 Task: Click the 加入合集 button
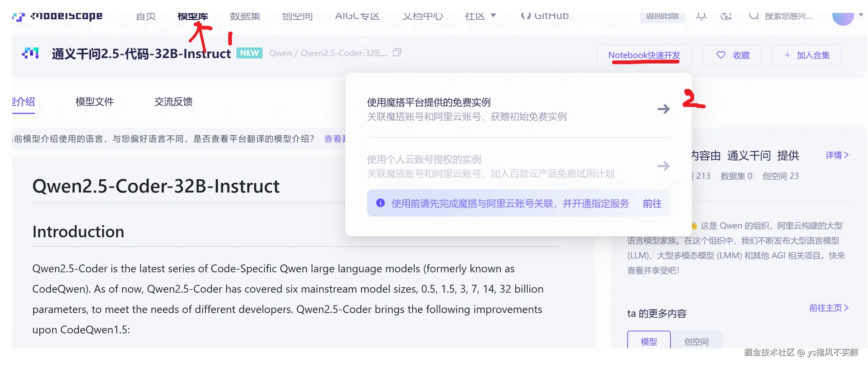(x=807, y=55)
